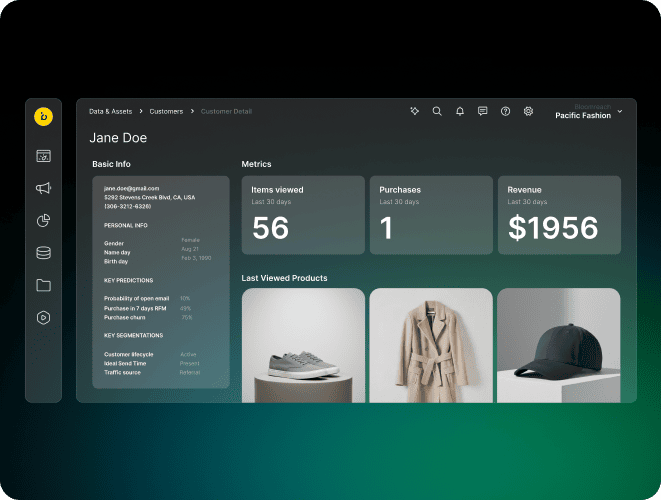Click the help question mark icon
The height and width of the screenshot is (500, 661).
506,111
